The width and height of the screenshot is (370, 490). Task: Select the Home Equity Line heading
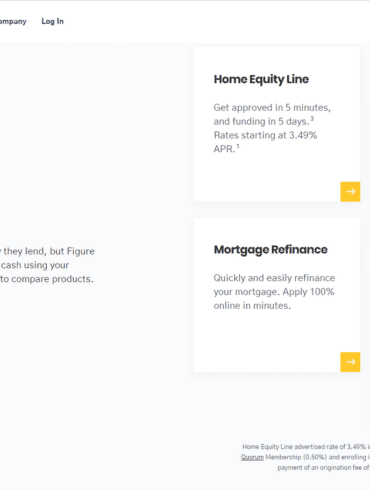(x=261, y=79)
